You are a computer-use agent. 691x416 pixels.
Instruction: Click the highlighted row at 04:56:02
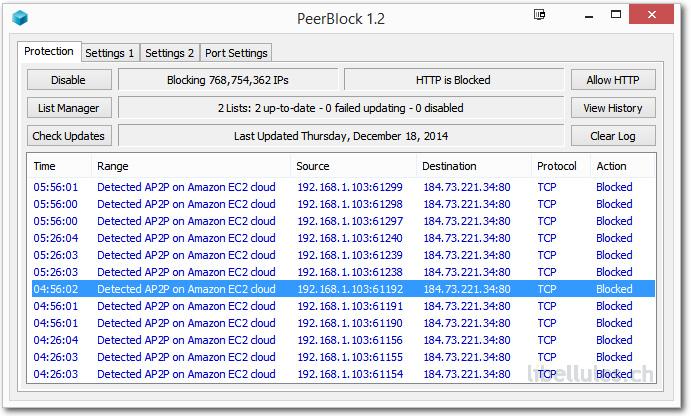click(343, 289)
